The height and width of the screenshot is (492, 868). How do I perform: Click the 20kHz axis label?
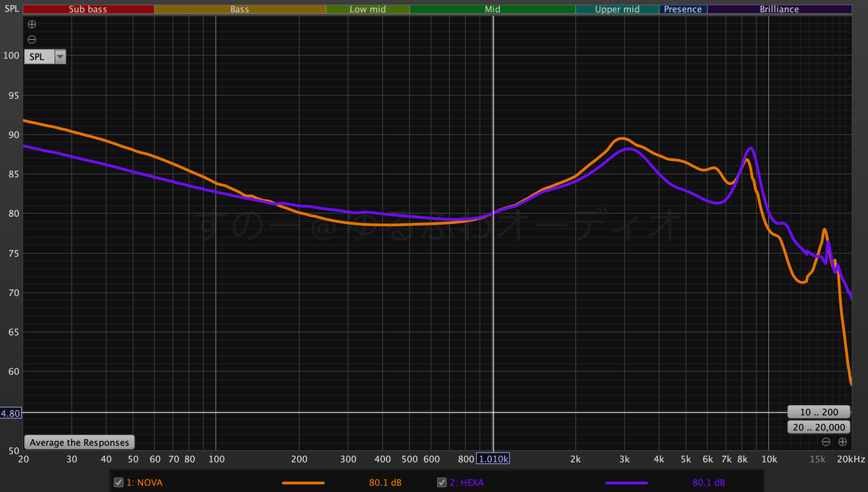pos(851,459)
